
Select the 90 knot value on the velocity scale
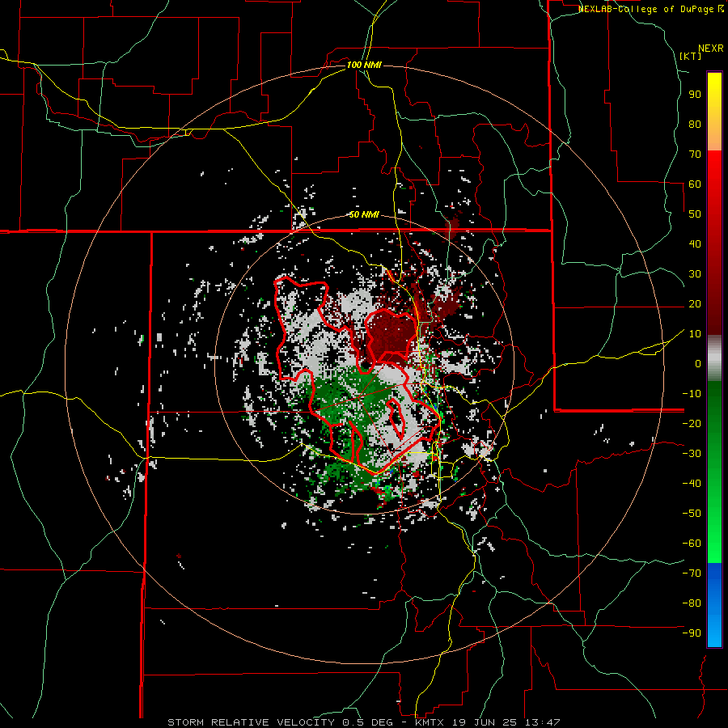[695, 95]
